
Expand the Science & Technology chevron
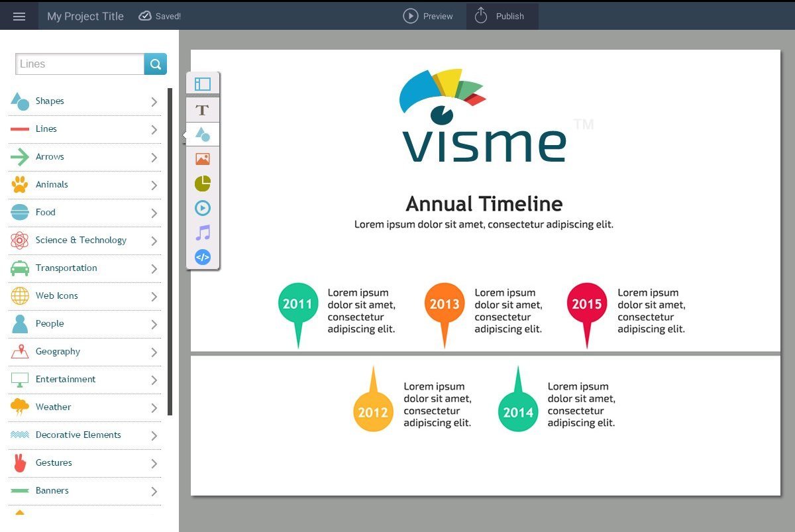coord(154,240)
